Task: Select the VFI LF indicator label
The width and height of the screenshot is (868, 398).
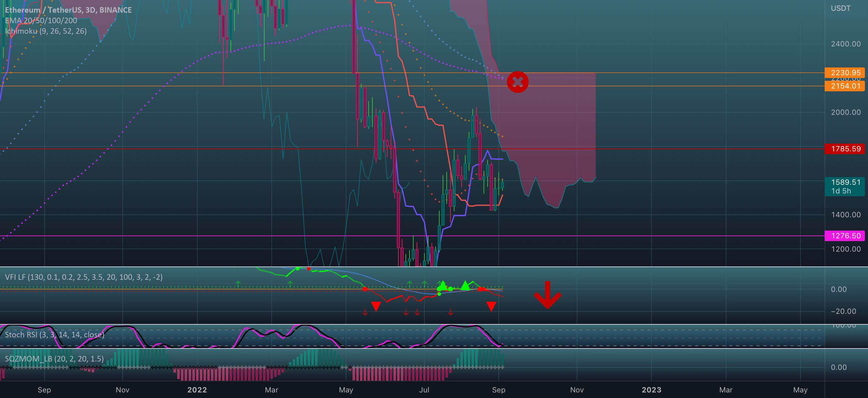Action: pos(84,277)
